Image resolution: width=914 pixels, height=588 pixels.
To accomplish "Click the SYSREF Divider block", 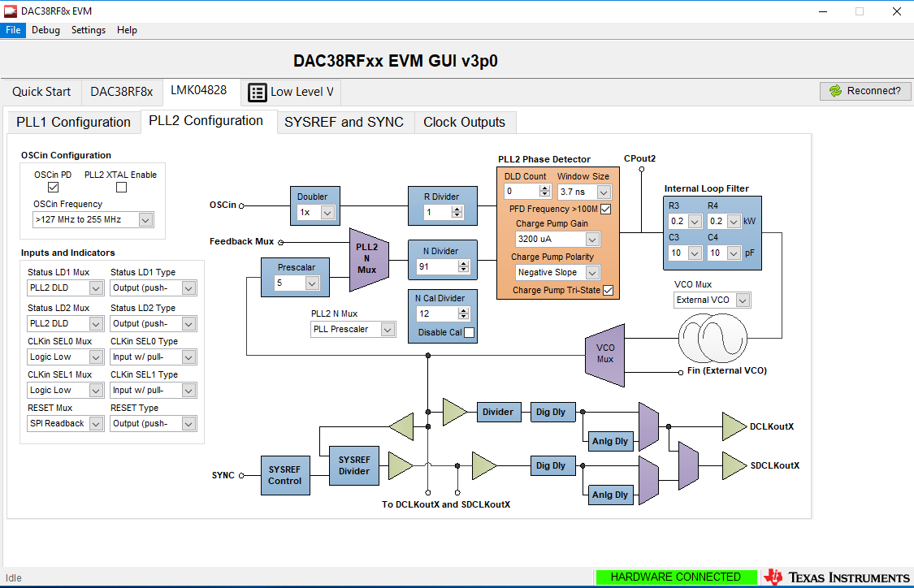I will pos(354,465).
